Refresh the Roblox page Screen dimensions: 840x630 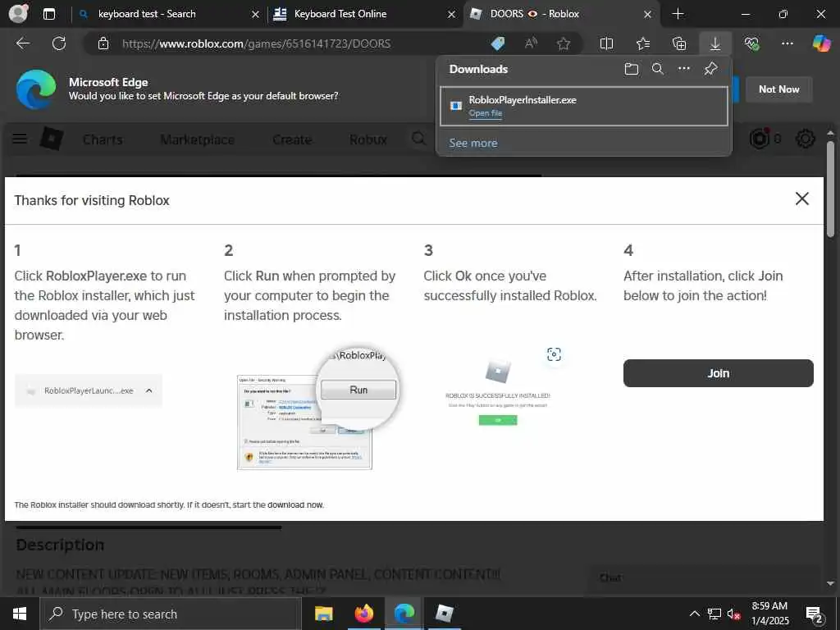coord(59,43)
